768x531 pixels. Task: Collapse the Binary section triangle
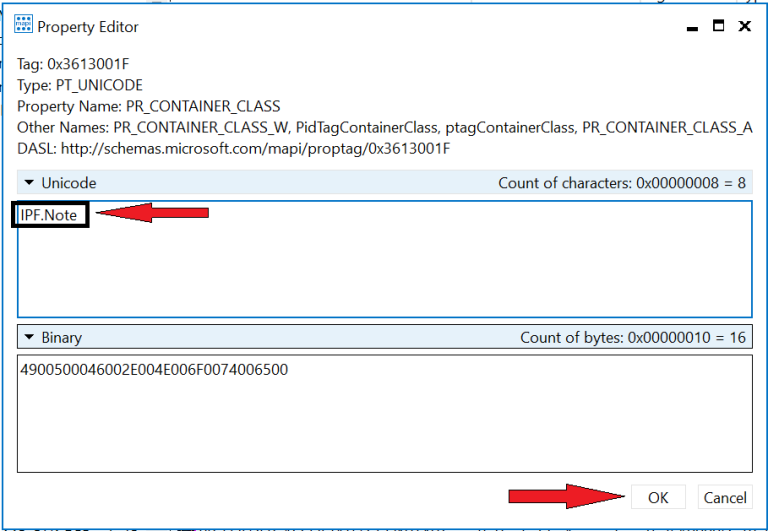tap(29, 337)
